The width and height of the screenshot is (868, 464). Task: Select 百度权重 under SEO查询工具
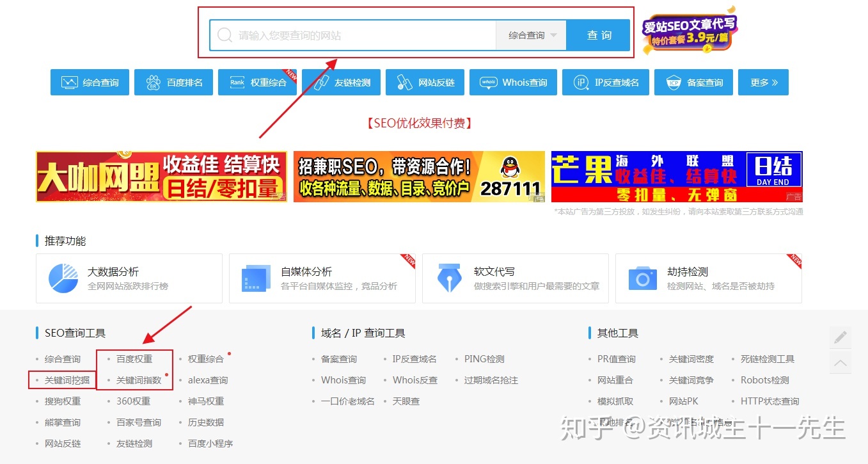[x=135, y=358]
